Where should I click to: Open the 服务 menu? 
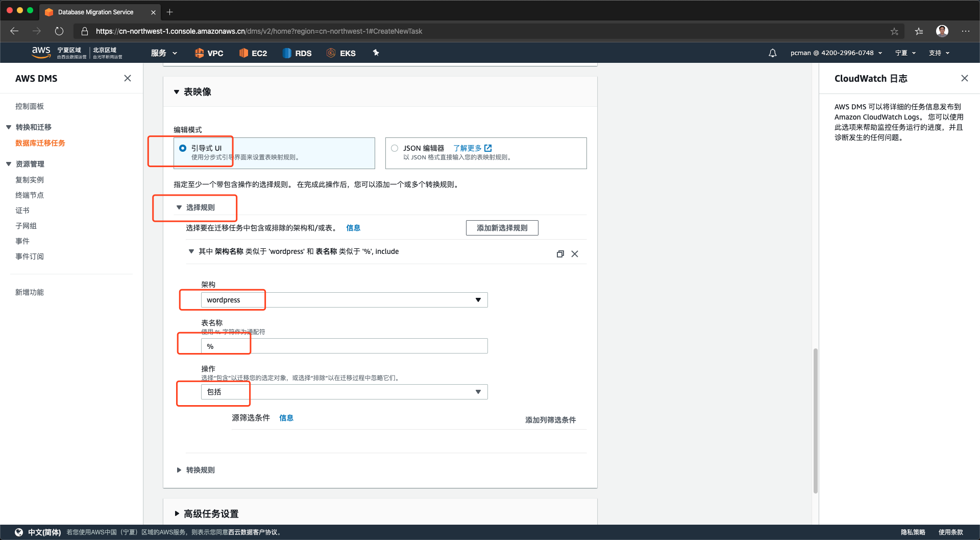tap(164, 53)
